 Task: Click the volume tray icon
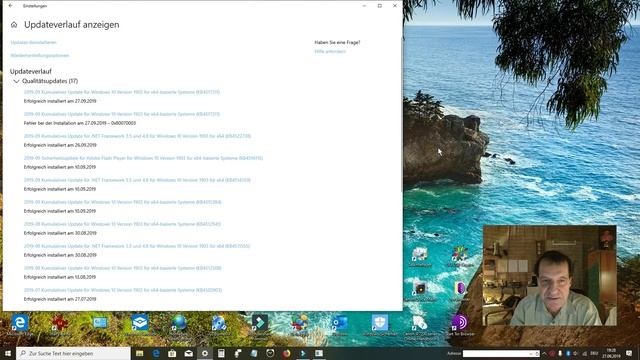tap(576, 353)
